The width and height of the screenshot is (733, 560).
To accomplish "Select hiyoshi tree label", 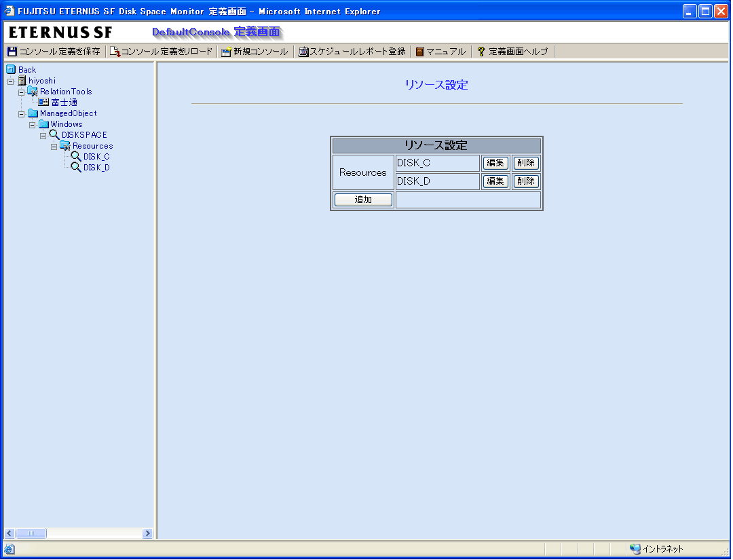I will 42,81.
